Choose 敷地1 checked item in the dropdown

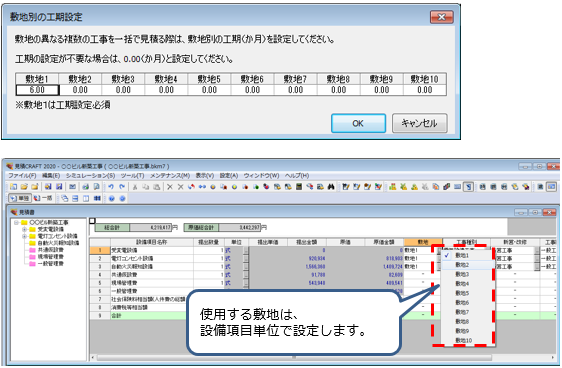click(467, 255)
